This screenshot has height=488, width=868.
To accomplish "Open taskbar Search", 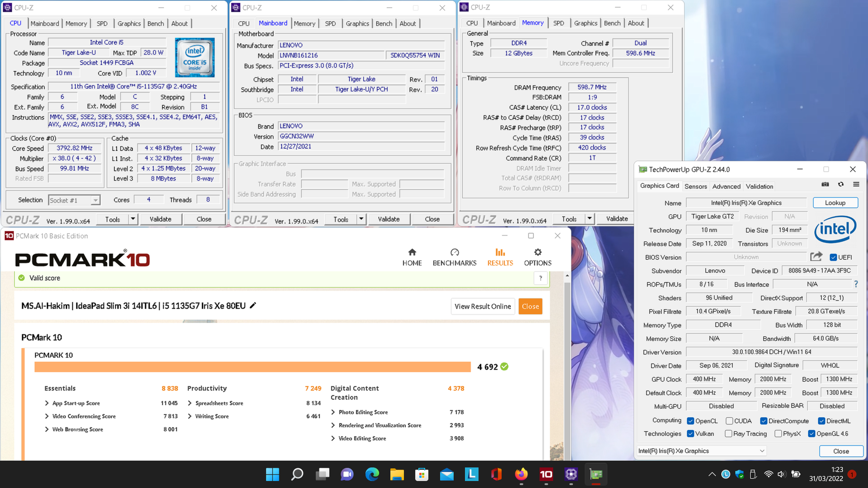I will pos(297,474).
